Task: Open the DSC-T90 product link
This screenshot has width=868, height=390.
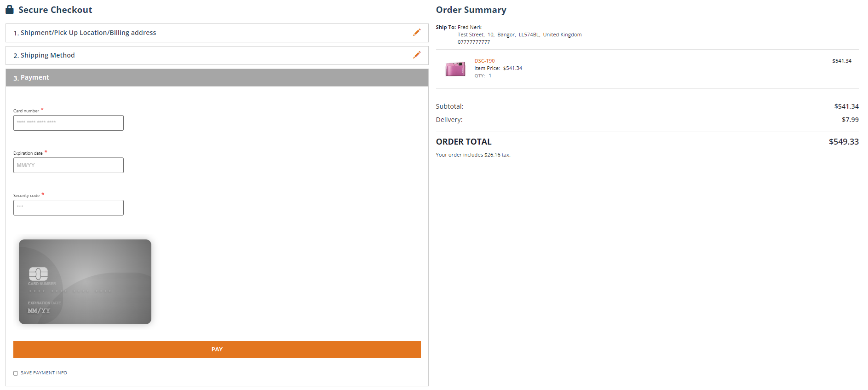Action: (484, 61)
